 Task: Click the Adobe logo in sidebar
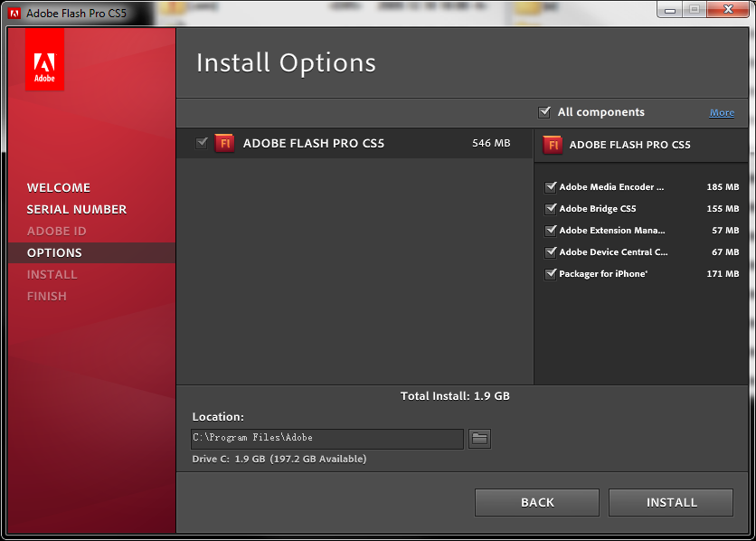tap(44, 62)
